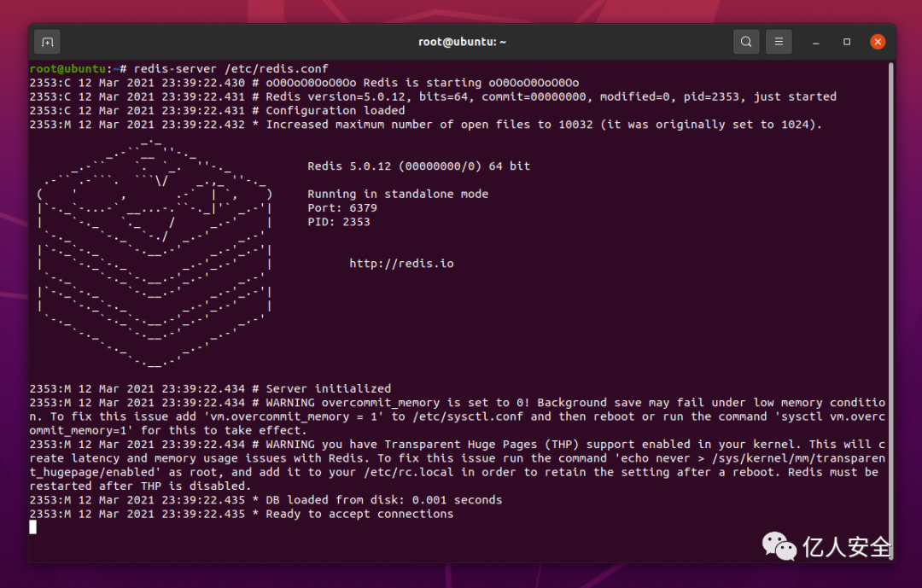Viewport: 922px width, 588px height.
Task: Click 'DB loaded from disk: 0.001 seconds' line
Action: 266,500
